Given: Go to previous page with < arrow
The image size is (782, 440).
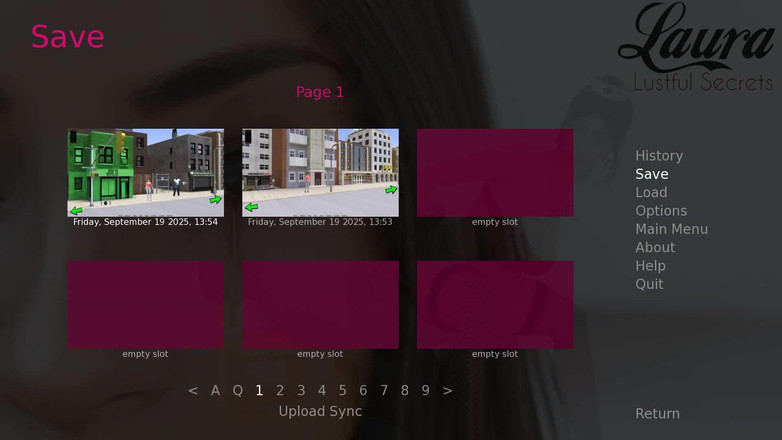Looking at the screenshot, I should [193, 391].
